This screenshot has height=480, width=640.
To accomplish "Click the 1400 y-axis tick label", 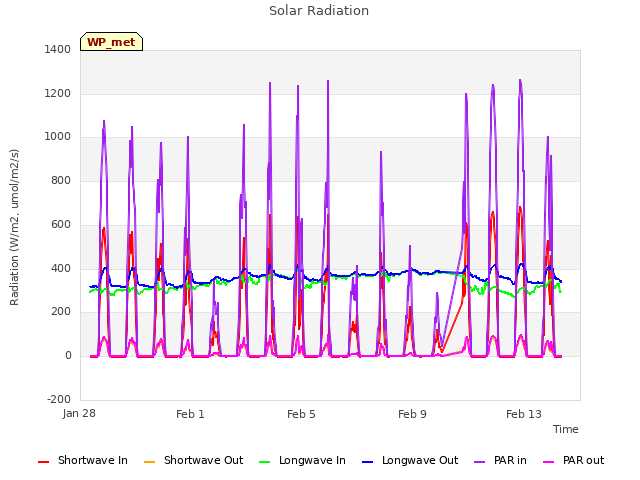I will tap(58, 49).
